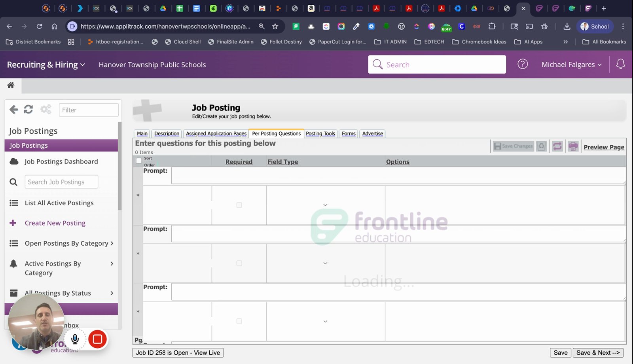633x364 pixels.
Task: Click the Save & Next button
Action: [598, 353]
